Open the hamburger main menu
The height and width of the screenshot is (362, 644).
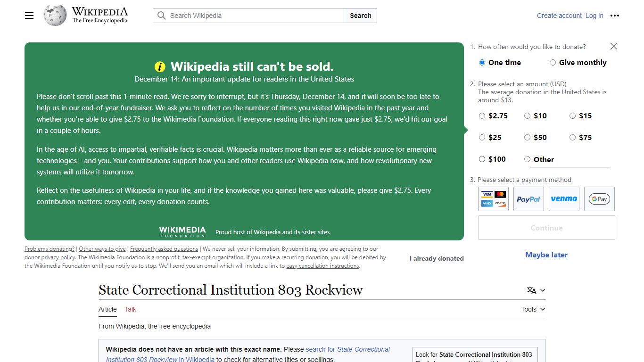coord(29,16)
